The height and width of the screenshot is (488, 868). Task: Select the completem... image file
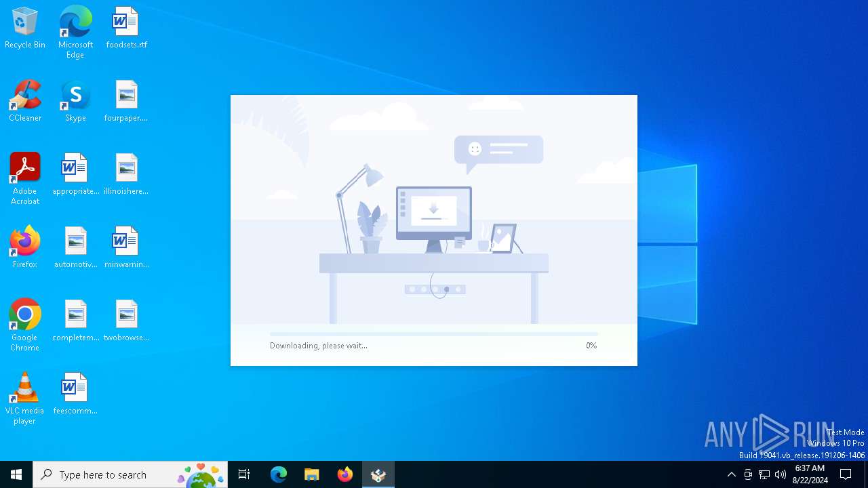coord(75,321)
